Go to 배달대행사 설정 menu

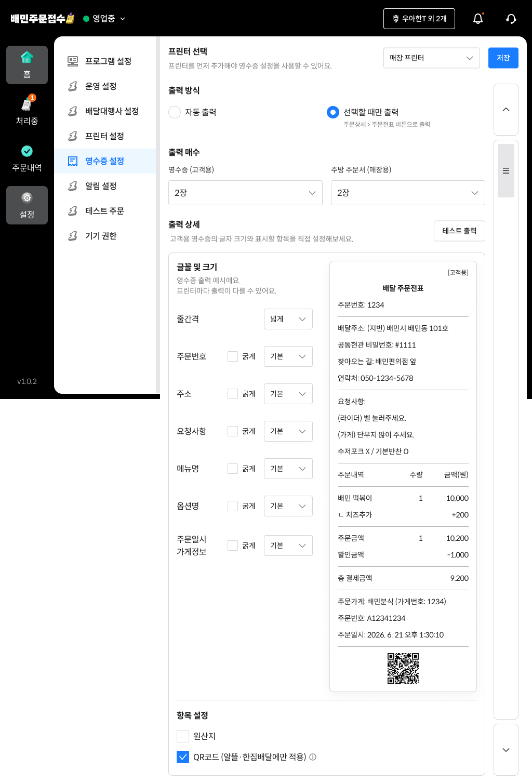coord(105,111)
